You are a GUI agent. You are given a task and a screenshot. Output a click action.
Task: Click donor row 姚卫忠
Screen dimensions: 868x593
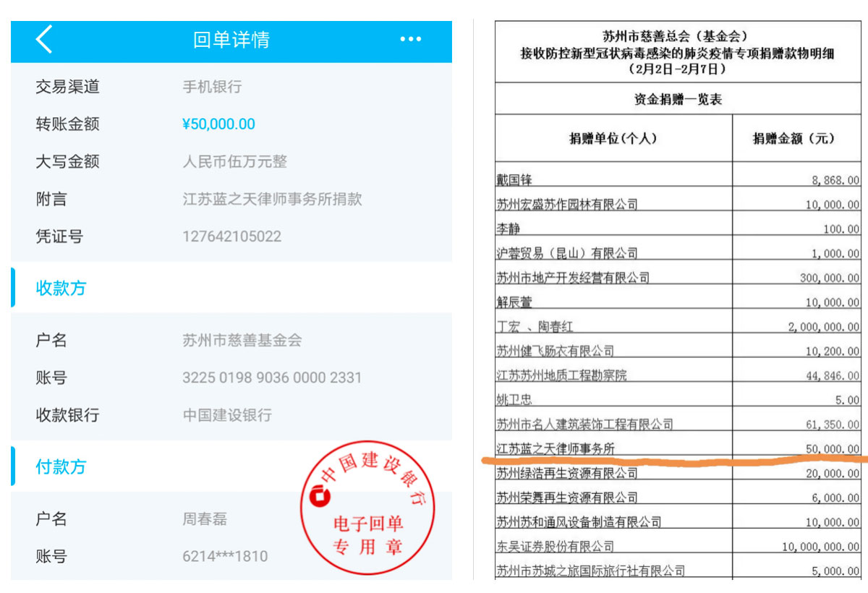pyautogui.click(x=514, y=399)
